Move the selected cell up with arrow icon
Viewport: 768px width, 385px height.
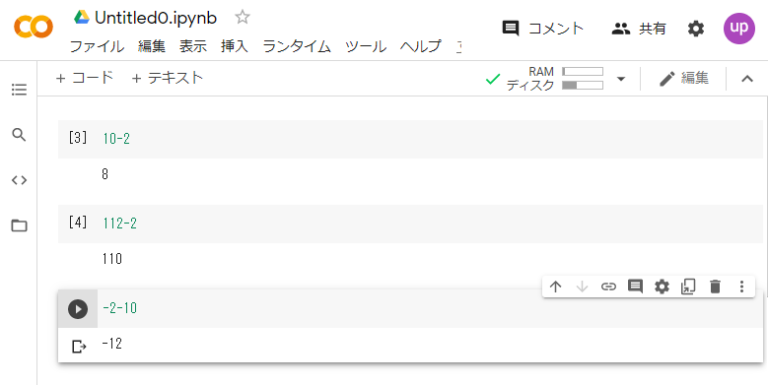(555, 287)
